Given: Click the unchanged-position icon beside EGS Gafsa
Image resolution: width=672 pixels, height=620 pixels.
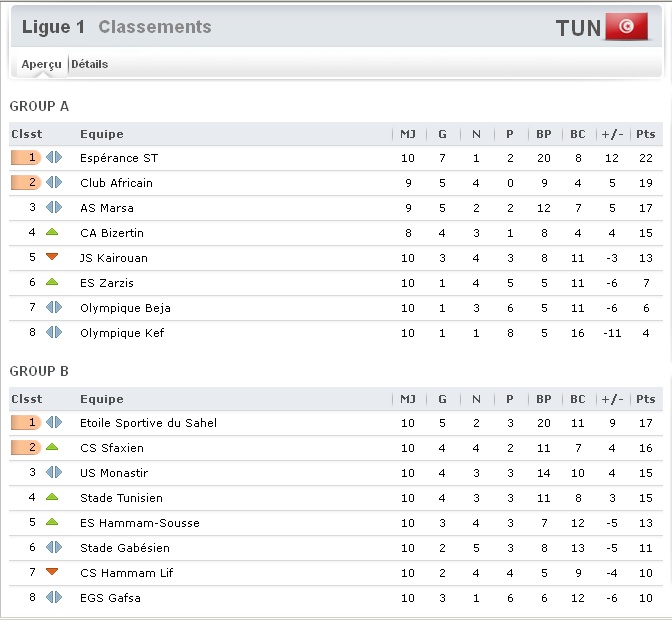Looking at the screenshot, I should 54,597.
